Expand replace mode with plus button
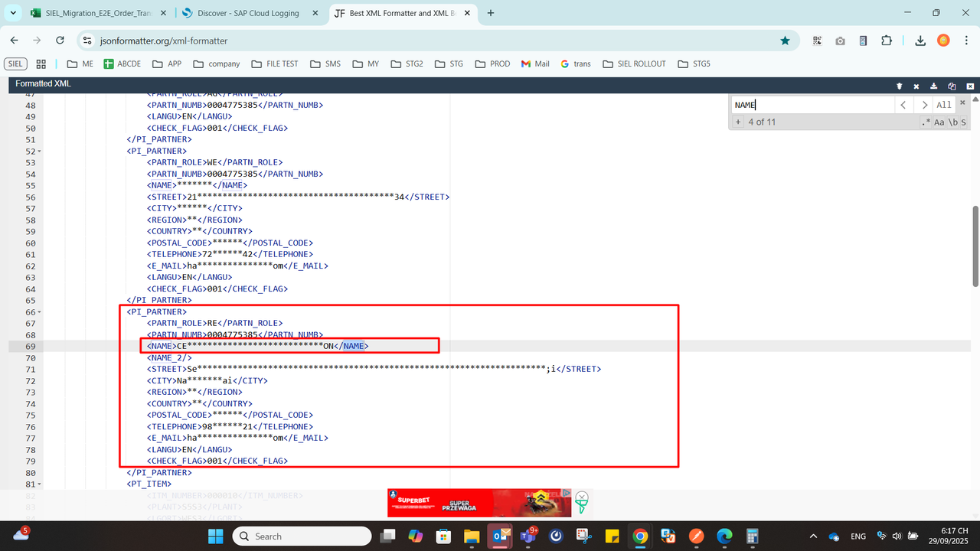Screen dimensions: 980x551 (x=738, y=122)
